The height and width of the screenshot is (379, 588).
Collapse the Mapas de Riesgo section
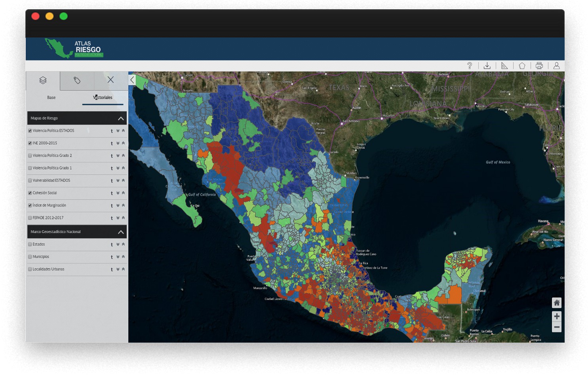tap(121, 118)
